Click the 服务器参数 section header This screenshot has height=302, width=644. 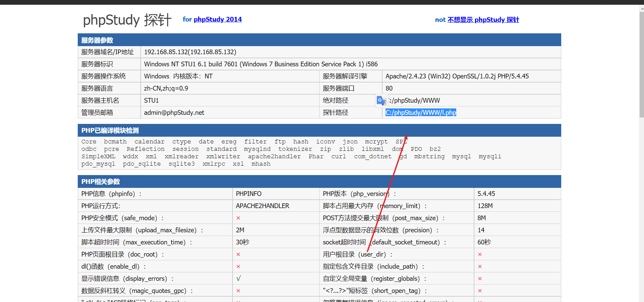[319, 40]
